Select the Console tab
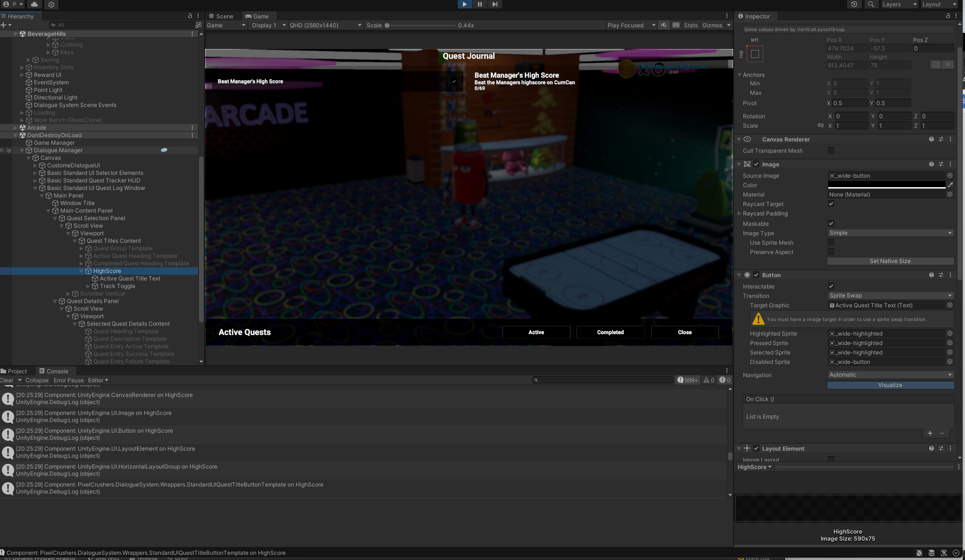 coord(54,371)
